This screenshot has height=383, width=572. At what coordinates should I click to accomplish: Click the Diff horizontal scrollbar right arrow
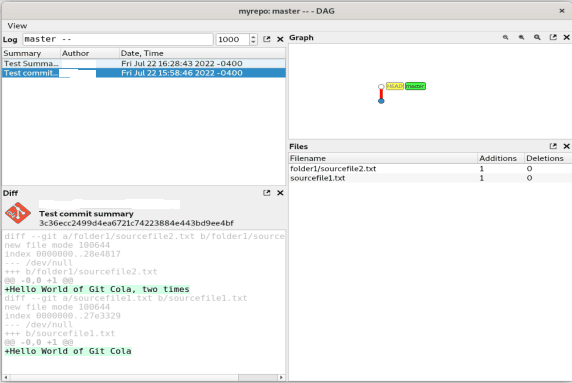pos(281,378)
